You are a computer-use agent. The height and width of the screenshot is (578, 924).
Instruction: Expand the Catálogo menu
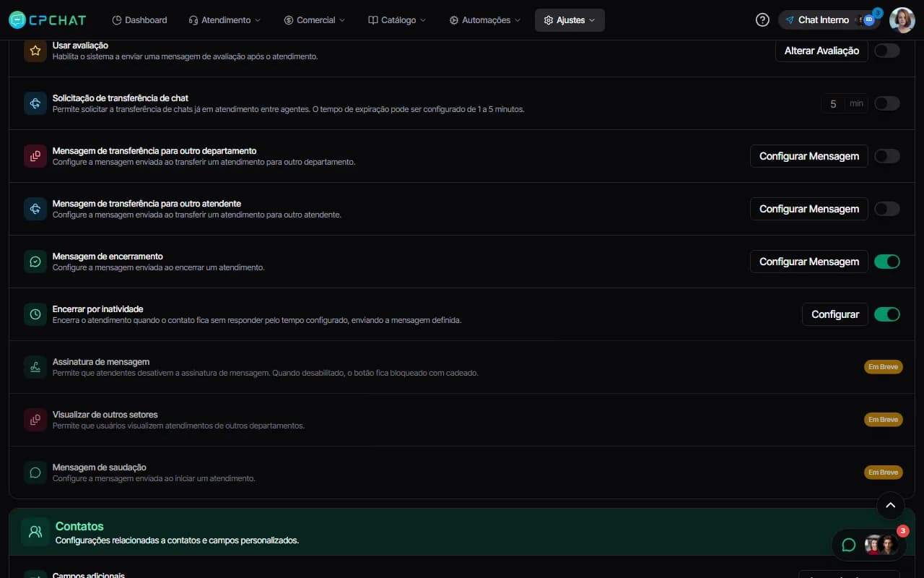tap(397, 20)
